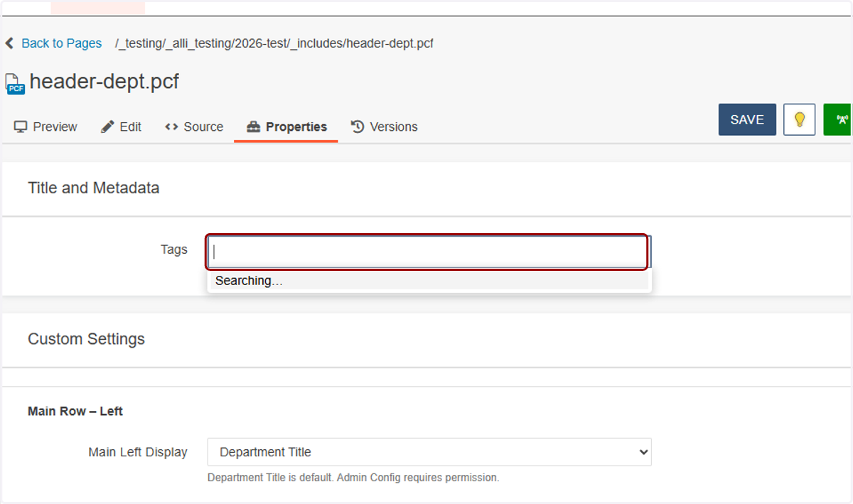Click the Main Row – Left label

click(x=75, y=411)
